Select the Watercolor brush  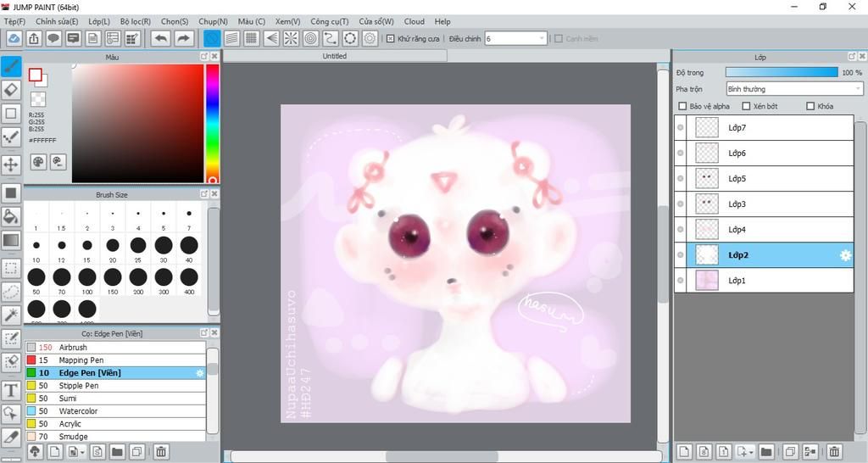click(115, 411)
